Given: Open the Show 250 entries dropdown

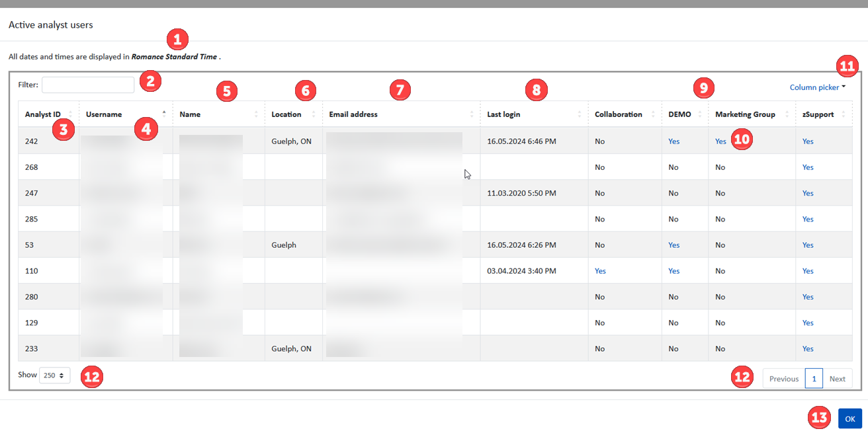Looking at the screenshot, I should pos(54,375).
